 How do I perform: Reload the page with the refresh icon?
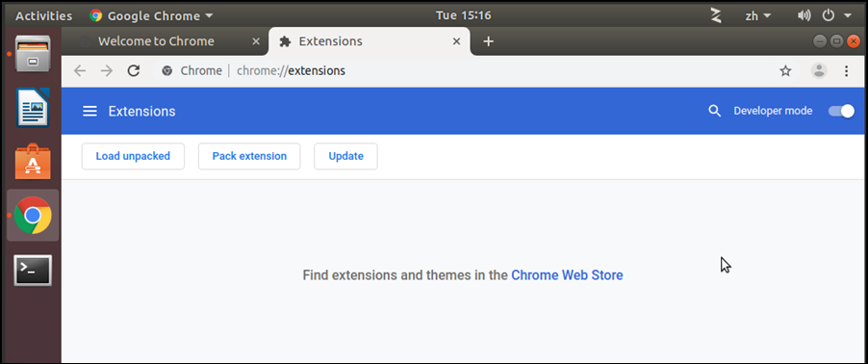pyautogui.click(x=134, y=71)
